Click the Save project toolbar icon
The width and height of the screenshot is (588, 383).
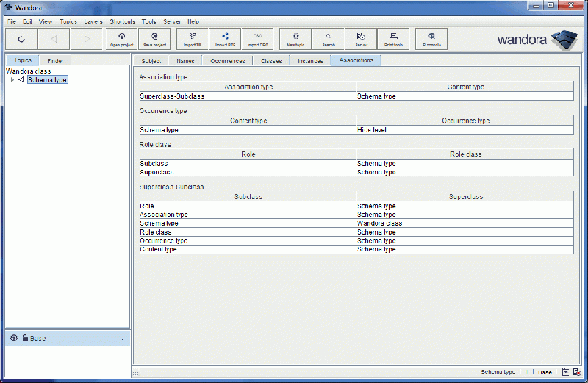pyautogui.click(x=154, y=38)
